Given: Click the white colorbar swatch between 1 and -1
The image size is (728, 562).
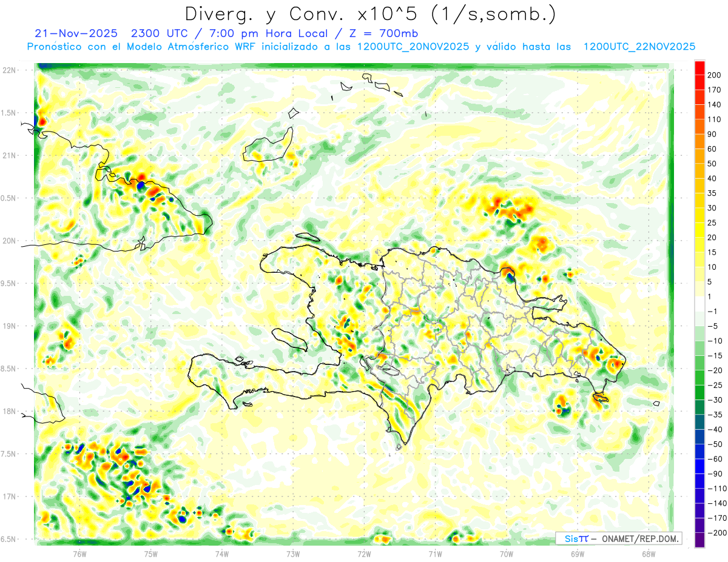Looking at the screenshot, I should pos(699,304).
